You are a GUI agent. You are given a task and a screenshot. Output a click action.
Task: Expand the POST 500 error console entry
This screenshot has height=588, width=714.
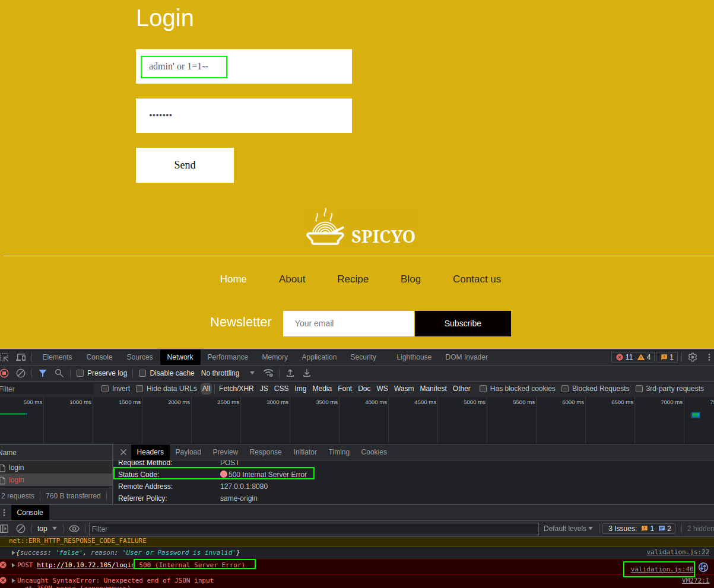(14, 565)
